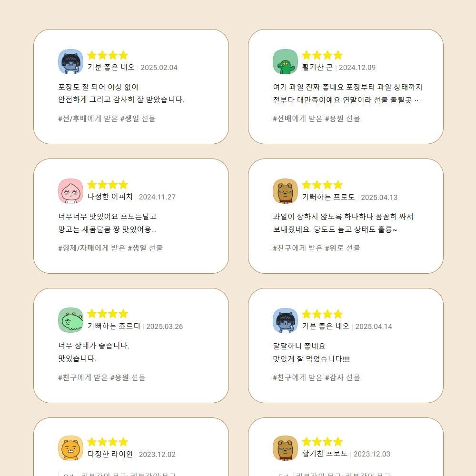
Task: Click Frodo avatar beside 기뻐하는 프로도
Action: click(285, 191)
